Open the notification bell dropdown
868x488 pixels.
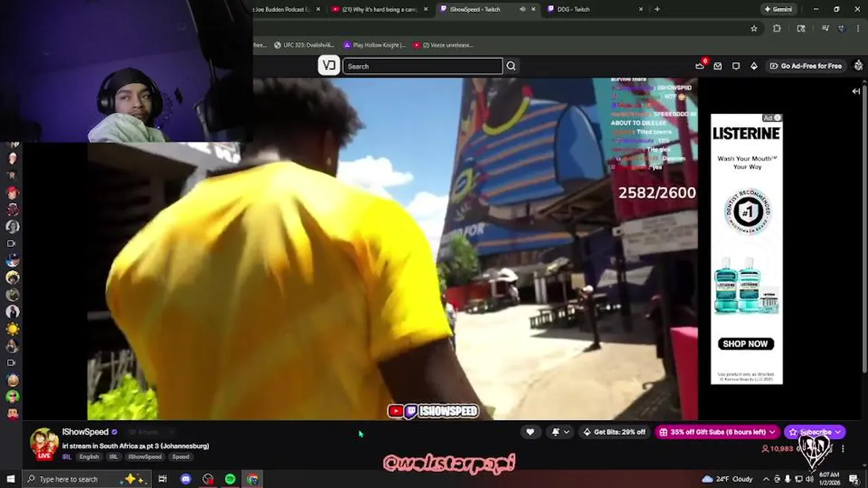click(x=561, y=432)
